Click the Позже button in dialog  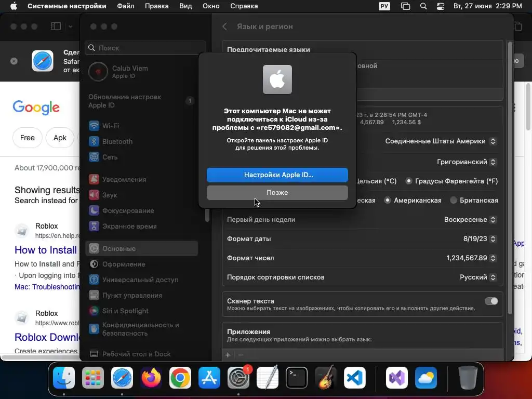[277, 192]
